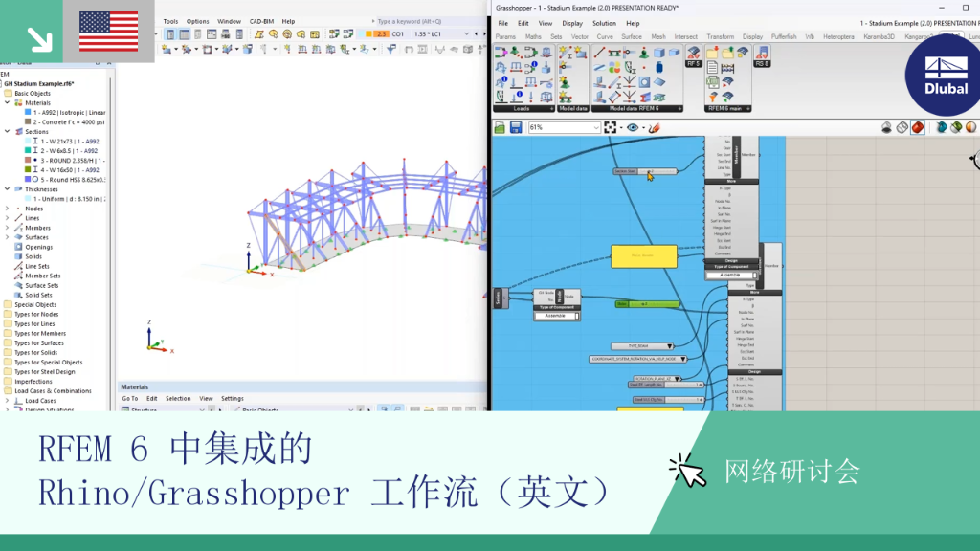Switch to wireframe preview mode

pyautogui.click(x=902, y=127)
